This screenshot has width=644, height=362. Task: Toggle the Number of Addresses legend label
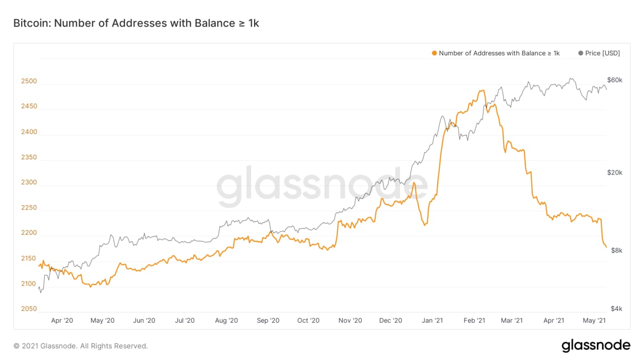tap(499, 53)
